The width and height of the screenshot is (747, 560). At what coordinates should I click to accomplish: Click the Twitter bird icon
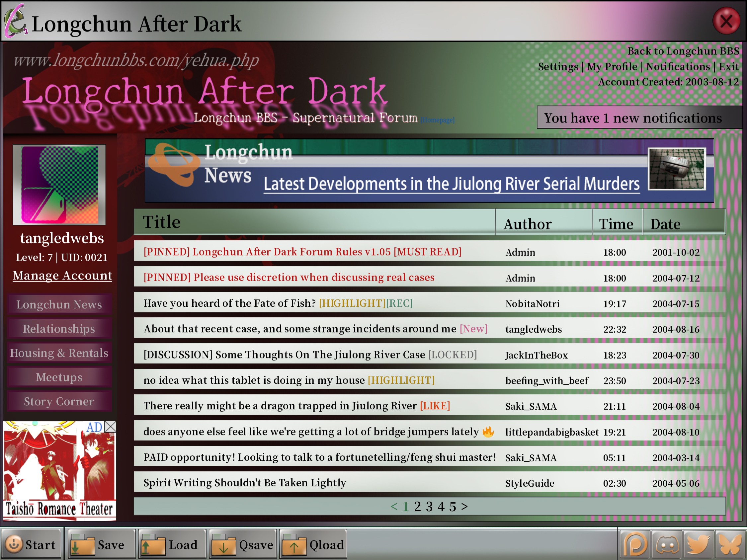coord(698,544)
